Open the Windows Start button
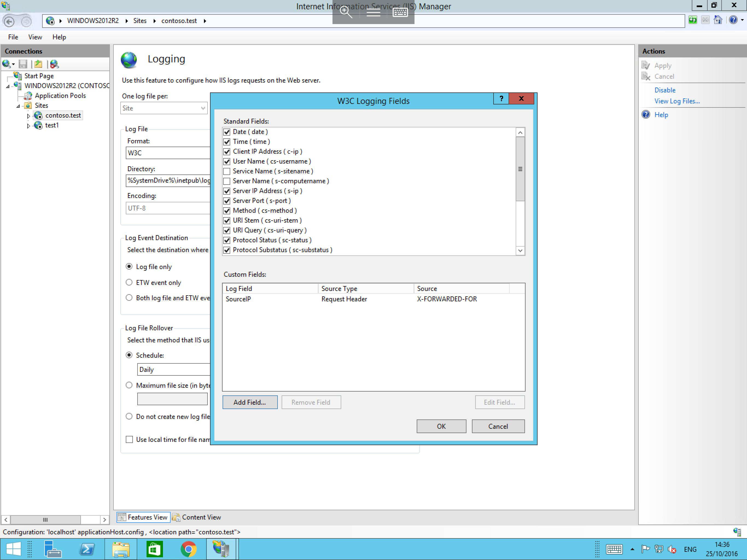Screen dimensions: 747x560 point(13,549)
